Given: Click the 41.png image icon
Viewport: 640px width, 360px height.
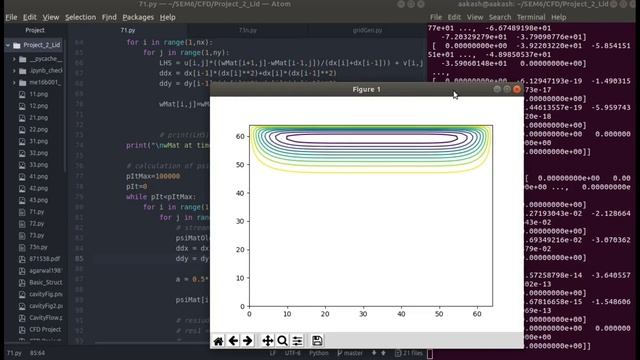Looking at the screenshot, I should click(x=22, y=177).
